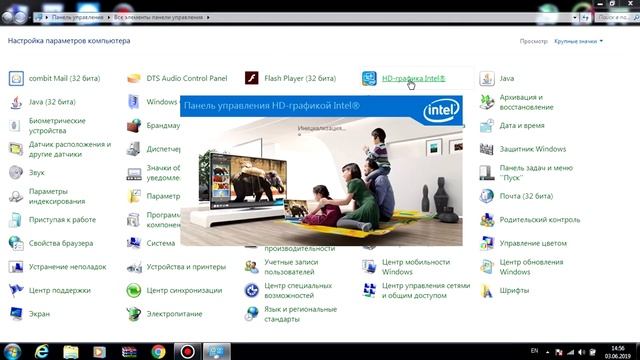Click the EN language indicator
Viewport: 640px width, 360px height.
pyautogui.click(x=534, y=351)
